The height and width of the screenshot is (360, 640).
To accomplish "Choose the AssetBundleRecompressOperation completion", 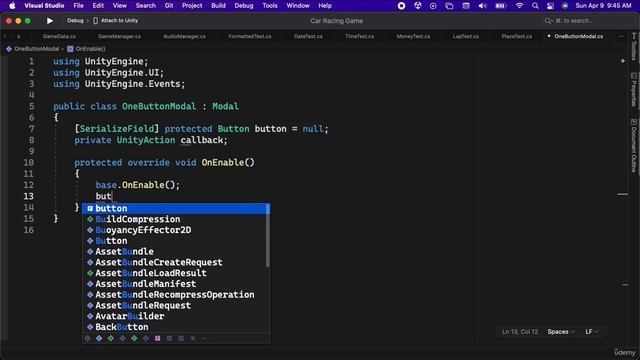I will tap(176, 295).
